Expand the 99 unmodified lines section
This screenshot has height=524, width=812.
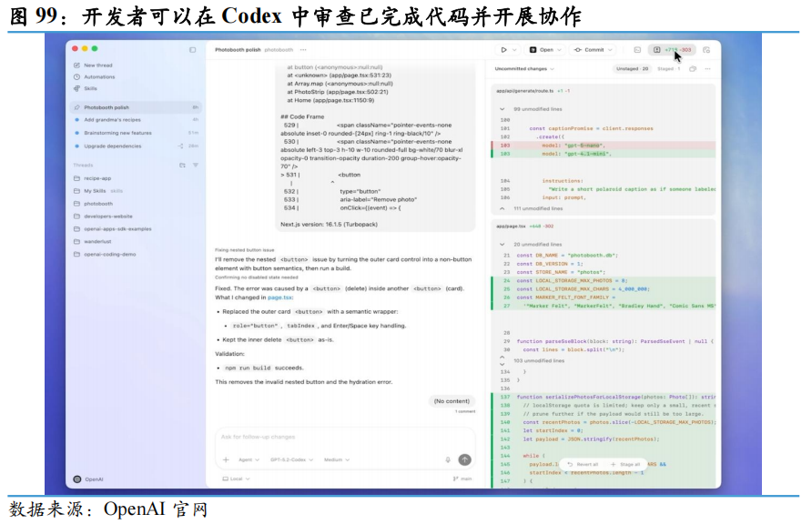533,110
